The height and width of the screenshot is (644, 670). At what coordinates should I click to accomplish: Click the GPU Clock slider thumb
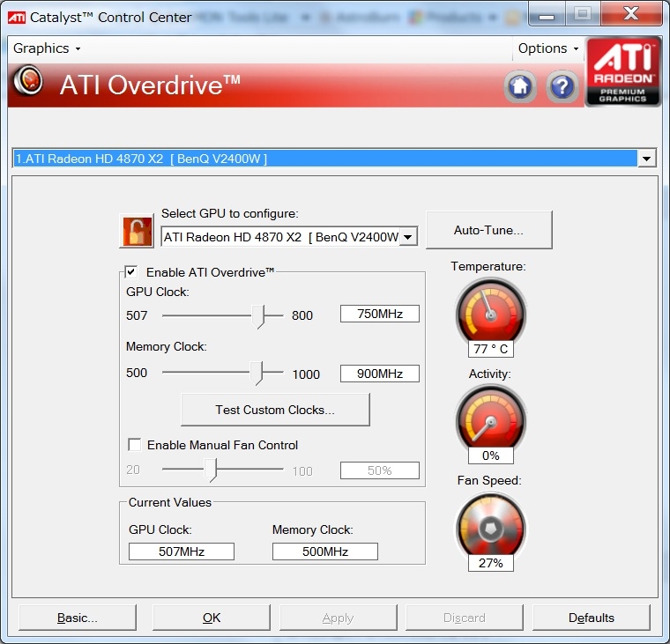[258, 317]
